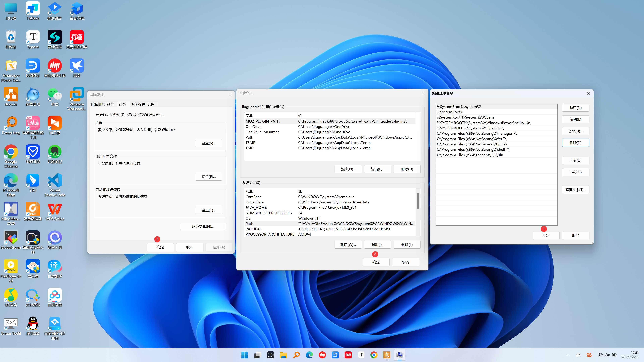Move entry up with 上移(U)
Image resolution: width=644 pixels, height=362 pixels.
pos(576,160)
